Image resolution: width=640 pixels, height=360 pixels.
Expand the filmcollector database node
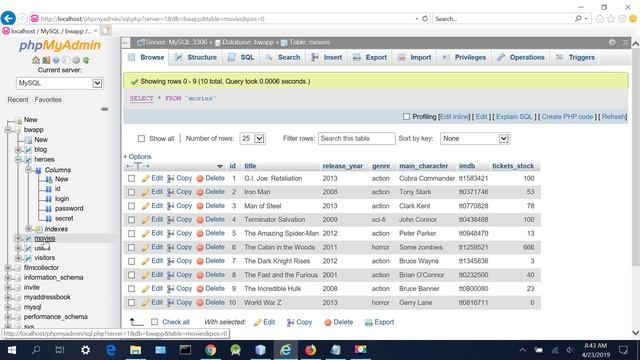[x=8, y=268]
